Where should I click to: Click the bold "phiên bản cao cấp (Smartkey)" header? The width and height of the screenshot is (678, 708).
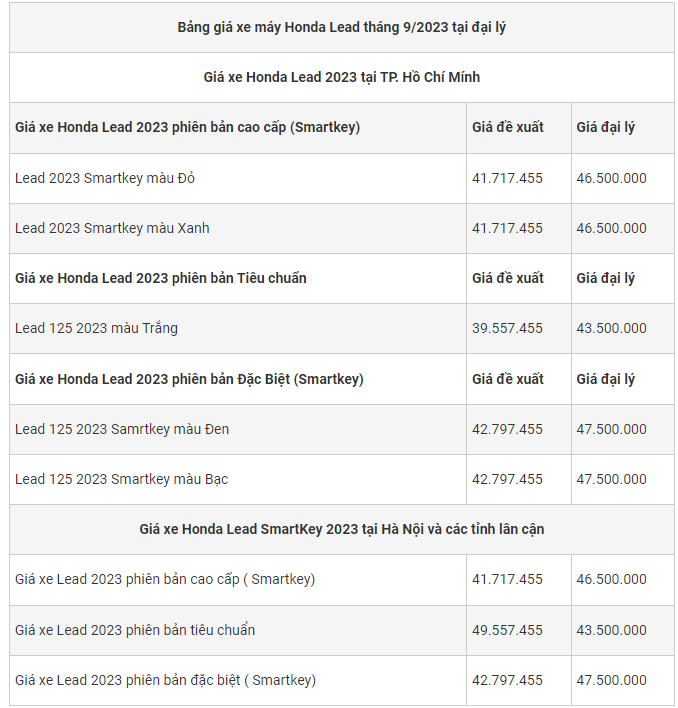coord(188,127)
